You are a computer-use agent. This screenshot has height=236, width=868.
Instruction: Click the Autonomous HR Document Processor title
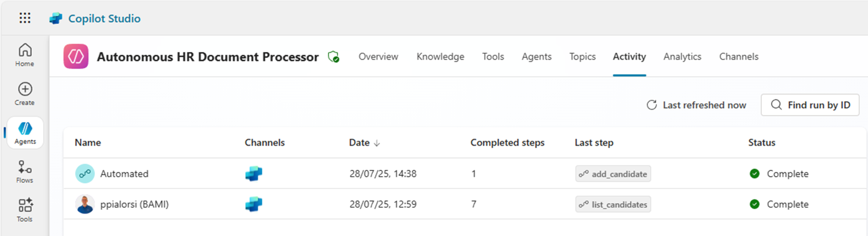coord(208,57)
